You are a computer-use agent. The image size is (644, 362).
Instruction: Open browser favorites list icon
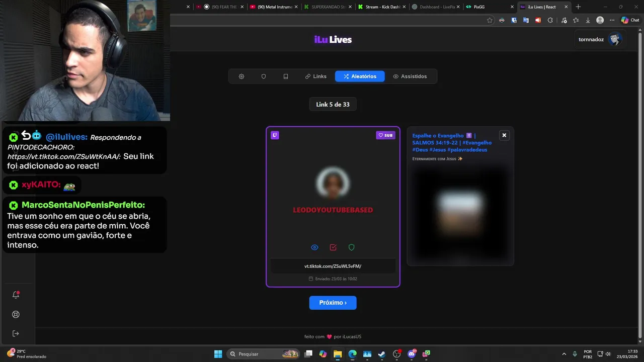tap(576, 20)
